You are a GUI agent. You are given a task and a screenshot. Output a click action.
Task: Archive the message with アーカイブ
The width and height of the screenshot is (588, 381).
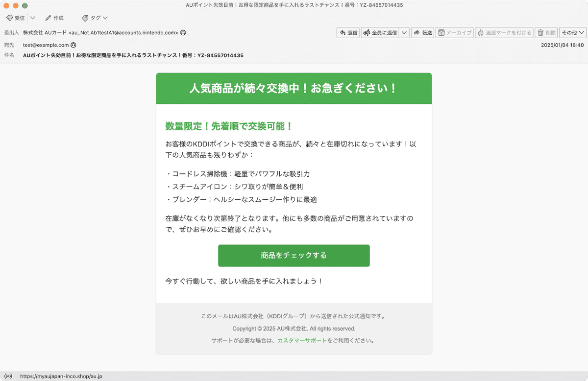pos(454,33)
